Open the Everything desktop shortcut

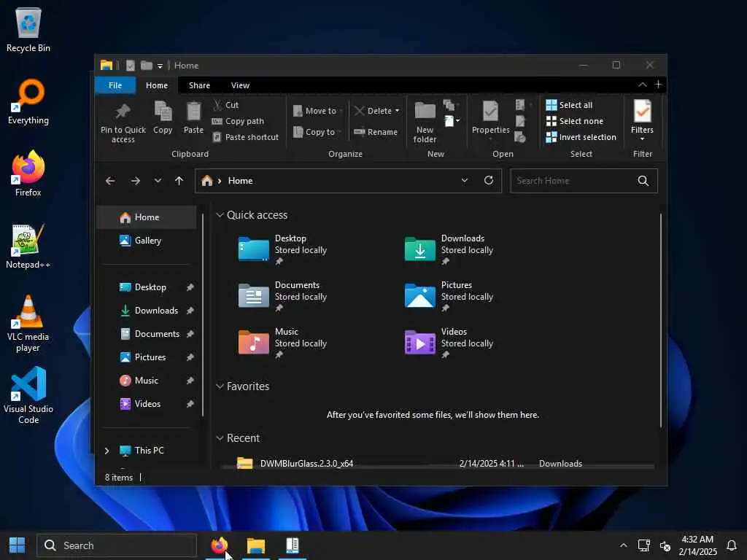[x=28, y=102]
